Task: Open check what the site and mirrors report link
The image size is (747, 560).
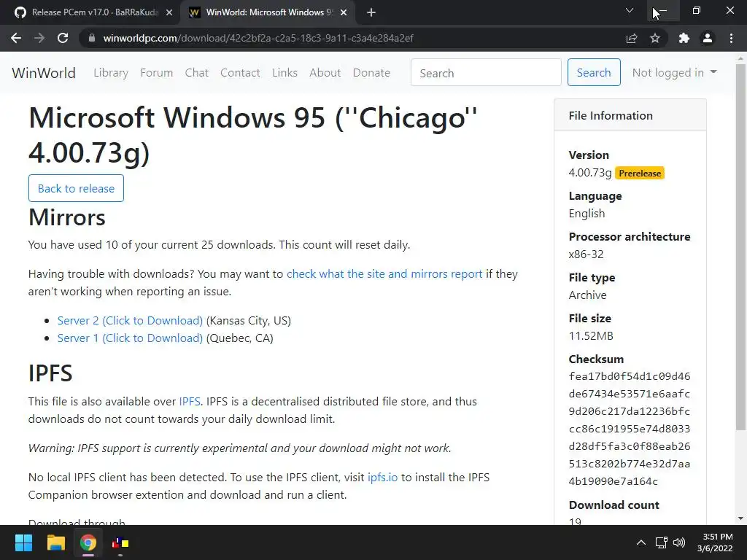Action: click(384, 274)
